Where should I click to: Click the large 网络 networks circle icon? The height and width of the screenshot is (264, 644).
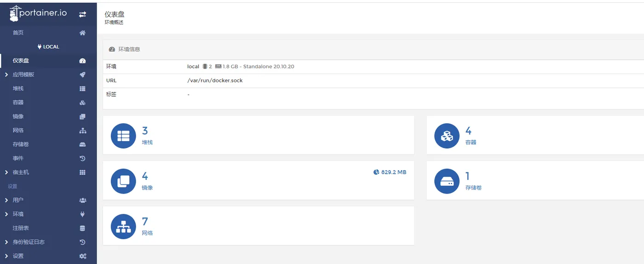coord(123,227)
